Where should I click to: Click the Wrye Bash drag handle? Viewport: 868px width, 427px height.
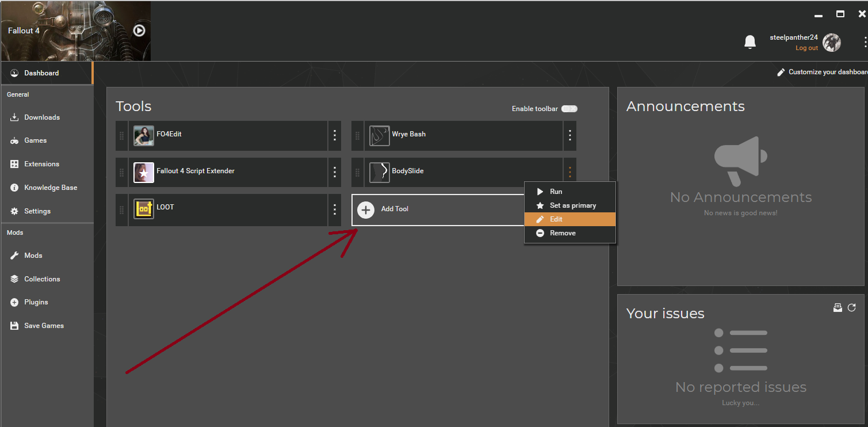[x=357, y=136]
